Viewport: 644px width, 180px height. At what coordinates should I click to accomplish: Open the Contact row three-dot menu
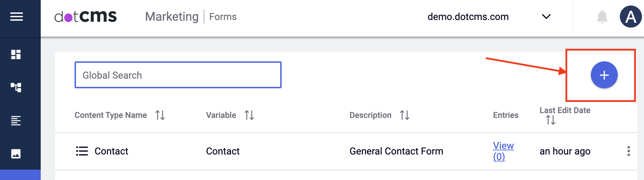(x=628, y=151)
